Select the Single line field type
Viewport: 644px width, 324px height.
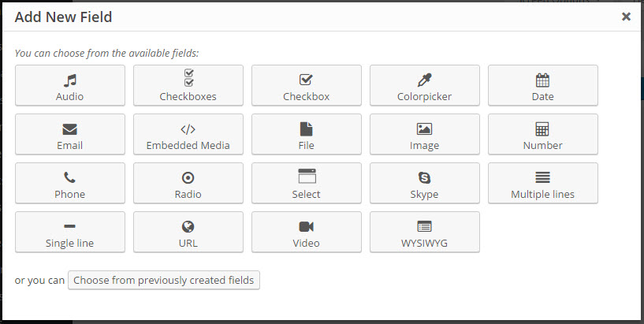(70, 233)
